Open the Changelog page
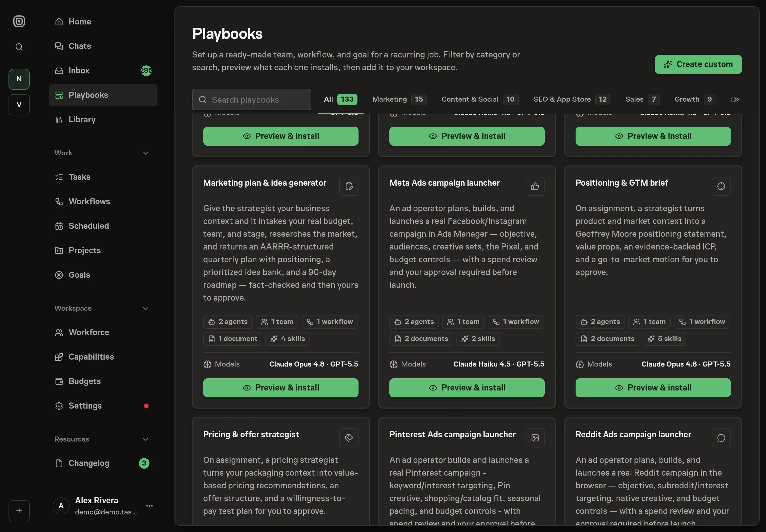 [x=103, y=463]
